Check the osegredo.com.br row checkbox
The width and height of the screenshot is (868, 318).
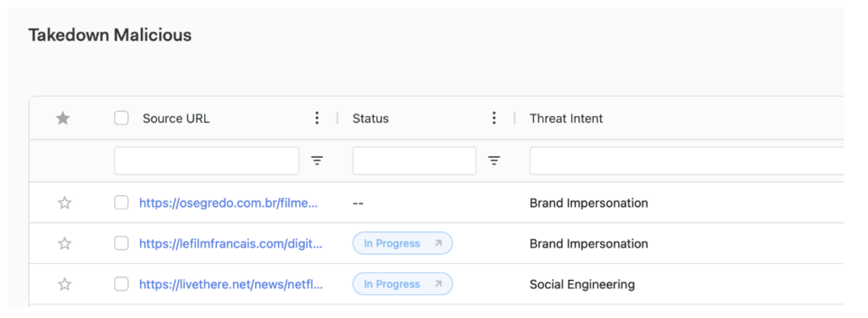[x=121, y=203]
